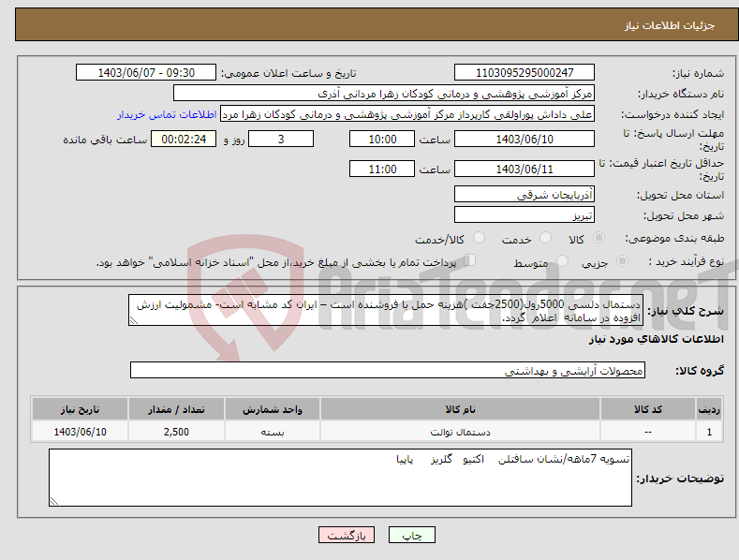Click the نوع فرآیند خرید label

click(x=686, y=261)
